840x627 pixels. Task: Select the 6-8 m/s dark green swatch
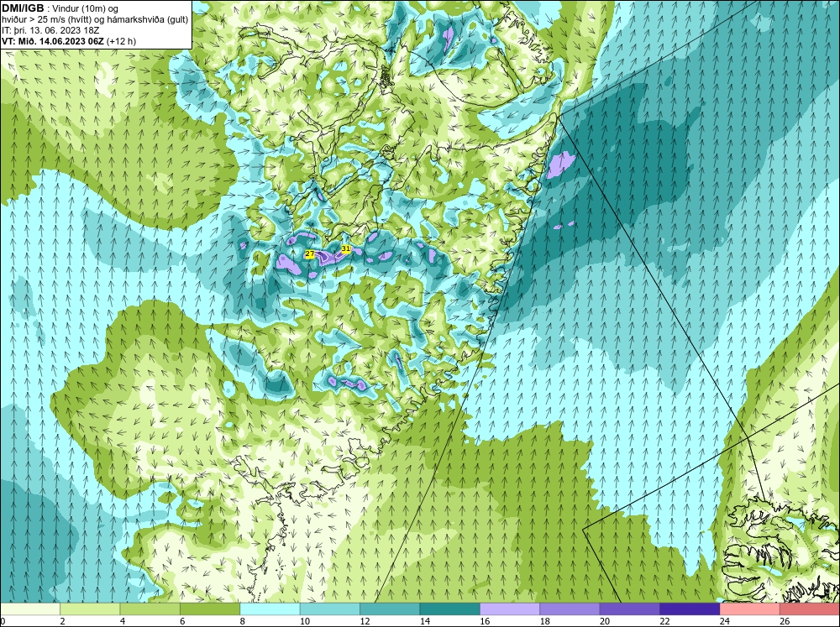pos(210,609)
